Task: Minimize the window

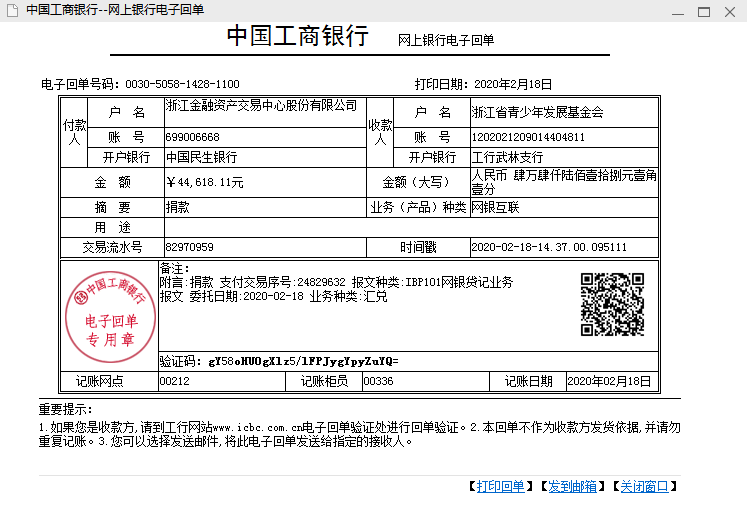Action: (678, 12)
